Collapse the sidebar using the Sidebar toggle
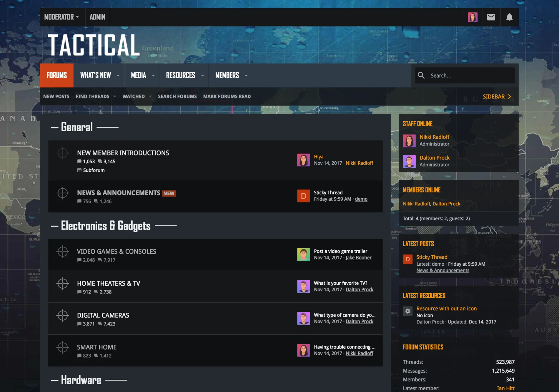The width and height of the screenshot is (559, 392). pos(497,96)
